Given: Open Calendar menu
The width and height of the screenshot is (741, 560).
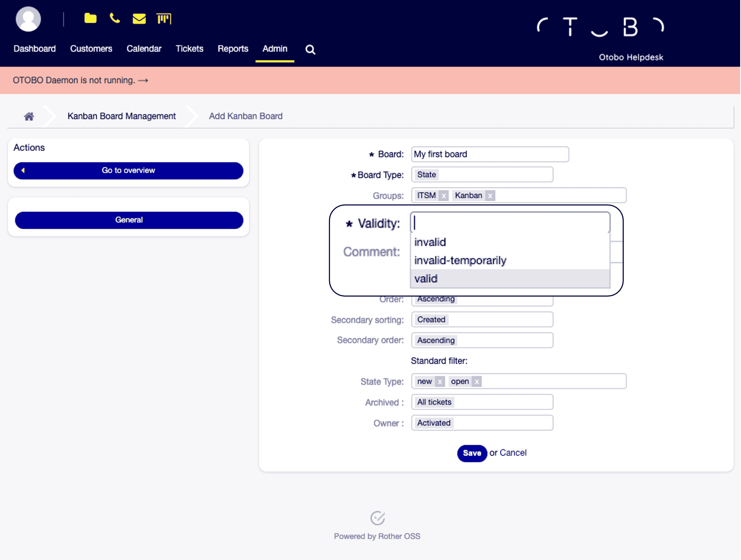Looking at the screenshot, I should [x=144, y=49].
